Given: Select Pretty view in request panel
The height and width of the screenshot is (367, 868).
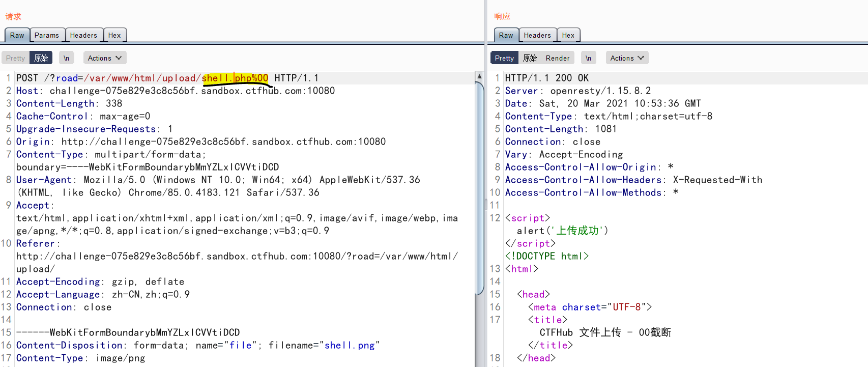Looking at the screenshot, I should pyautogui.click(x=15, y=58).
